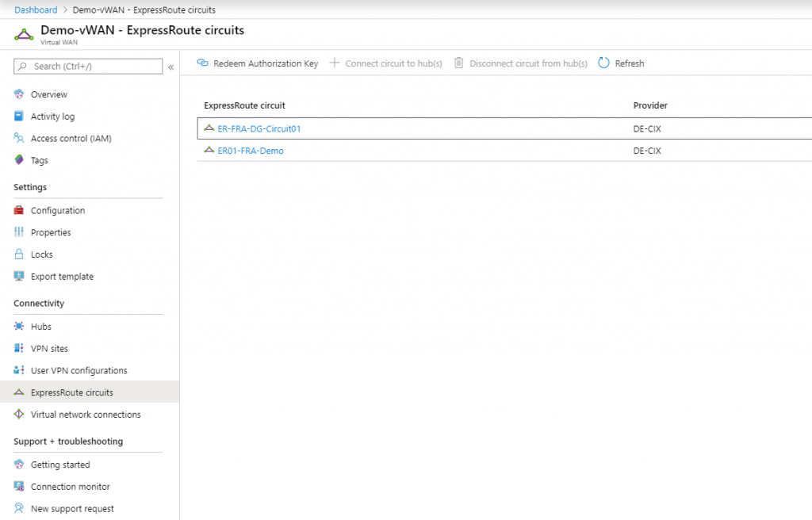Click the Demo-vWAN Virtual WAN header icon
This screenshot has height=520, width=812.
(x=24, y=35)
